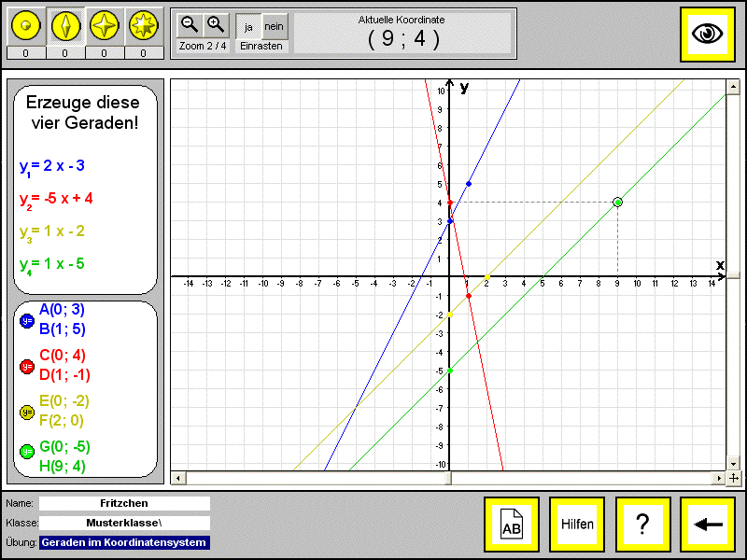Click the zoom out magnifier button
This screenshot has width=747, height=560.
pos(190,25)
